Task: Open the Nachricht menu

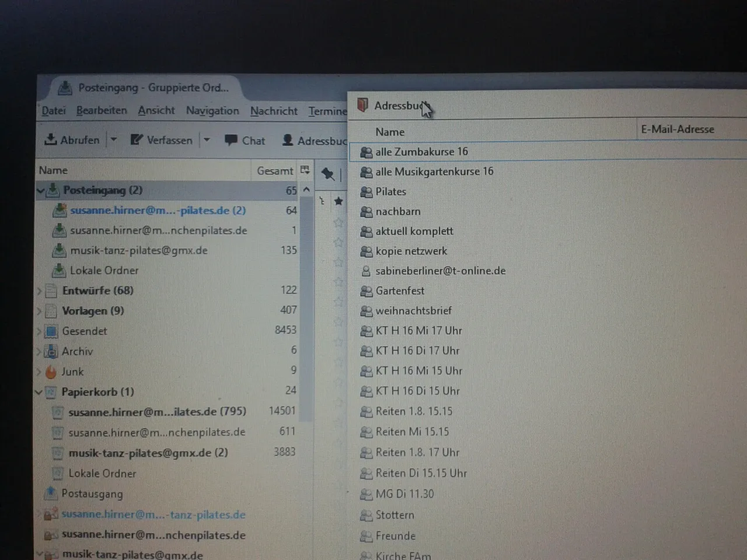Action: (x=274, y=111)
